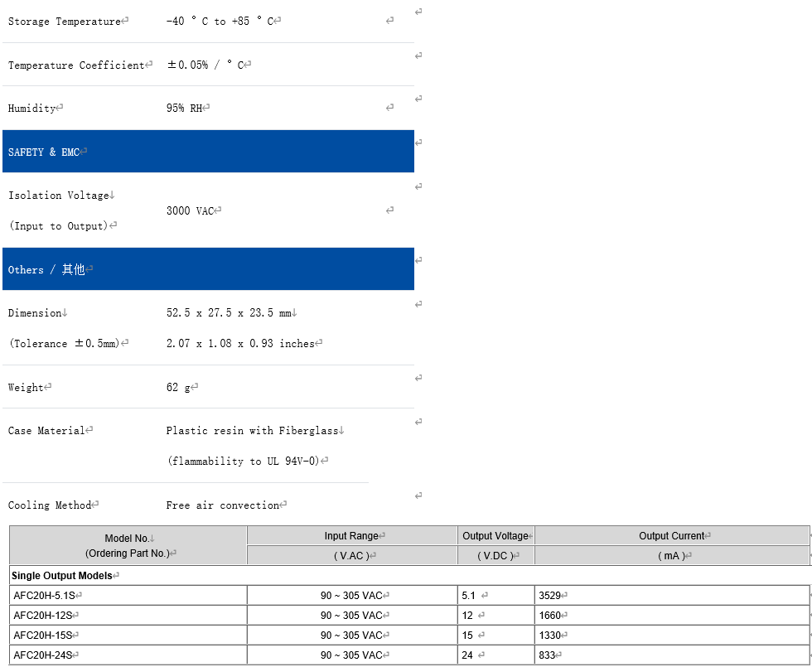Click the Storage Temperature label
The width and height of the screenshot is (812, 667).
65,22
